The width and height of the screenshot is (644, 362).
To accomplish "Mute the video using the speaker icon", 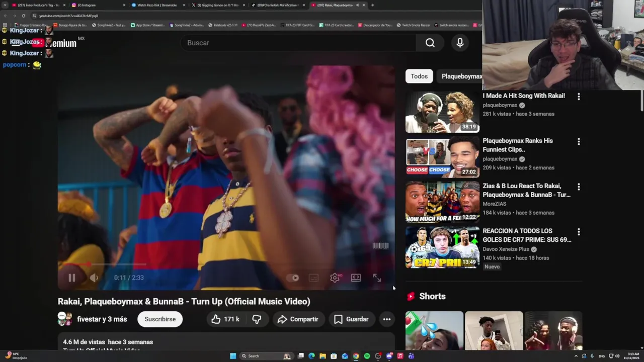I will click(x=94, y=278).
